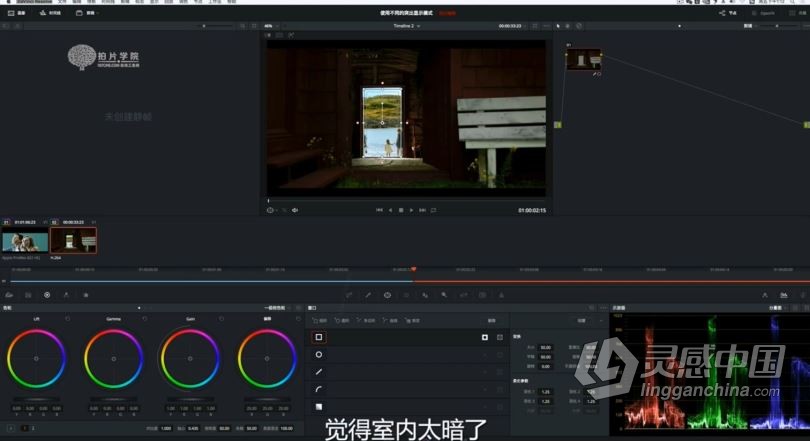Toggle split-screen viewer icon
810x441 pixels.
point(279,35)
